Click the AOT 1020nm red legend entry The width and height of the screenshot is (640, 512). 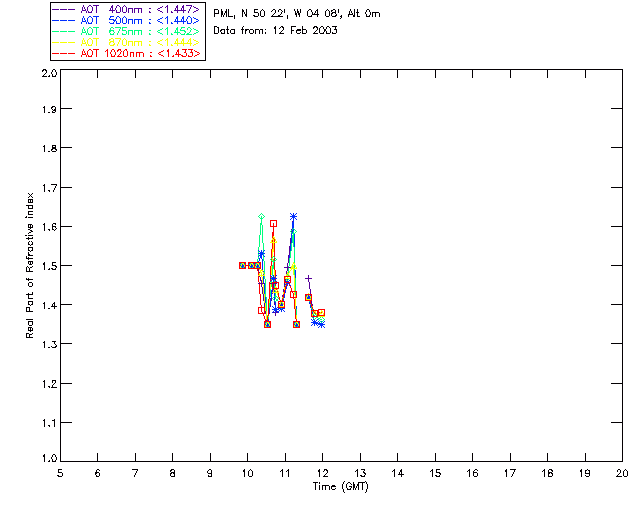click(126, 53)
